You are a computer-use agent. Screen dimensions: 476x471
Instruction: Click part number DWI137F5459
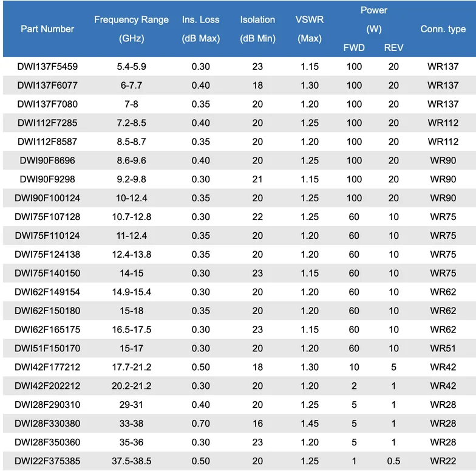47,66
